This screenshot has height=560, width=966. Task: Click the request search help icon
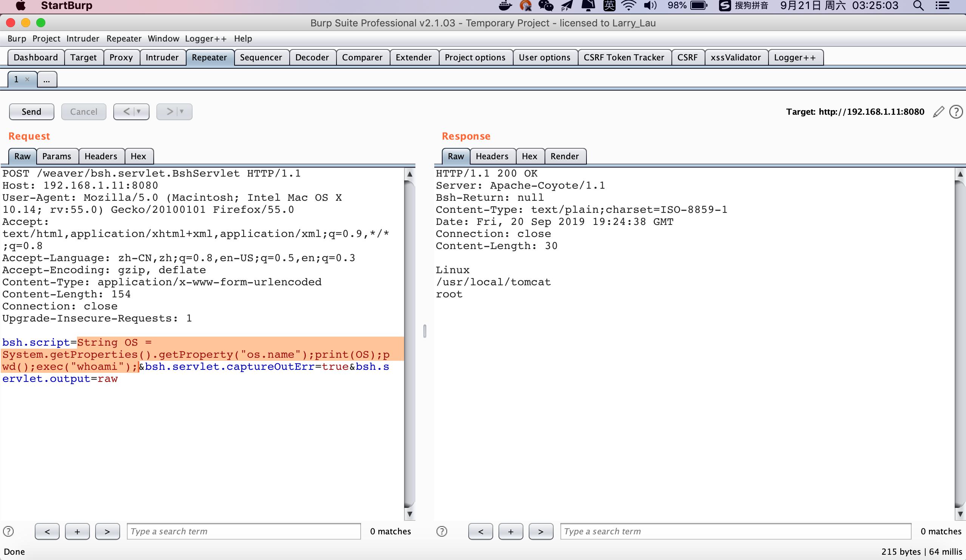[x=8, y=531]
